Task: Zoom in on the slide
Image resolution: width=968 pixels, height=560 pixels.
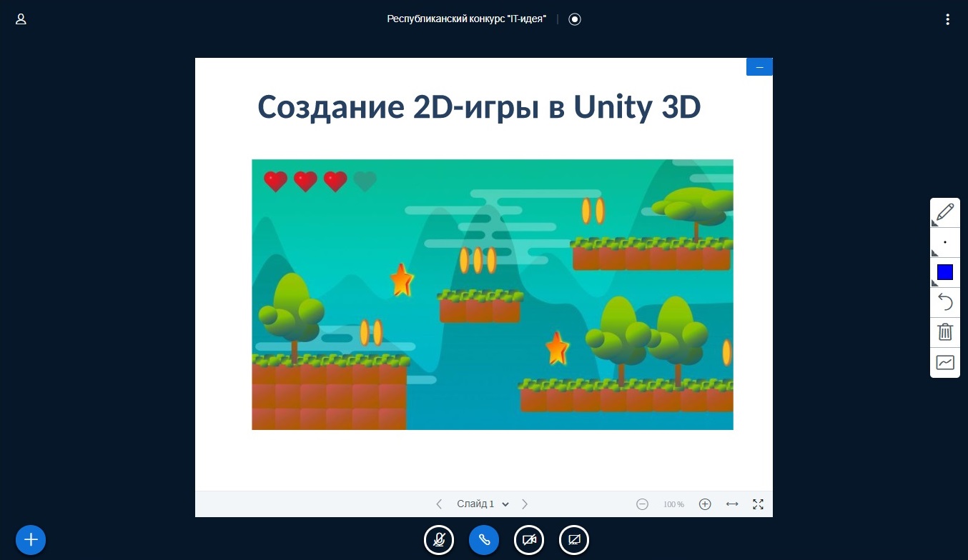Action: click(x=705, y=504)
